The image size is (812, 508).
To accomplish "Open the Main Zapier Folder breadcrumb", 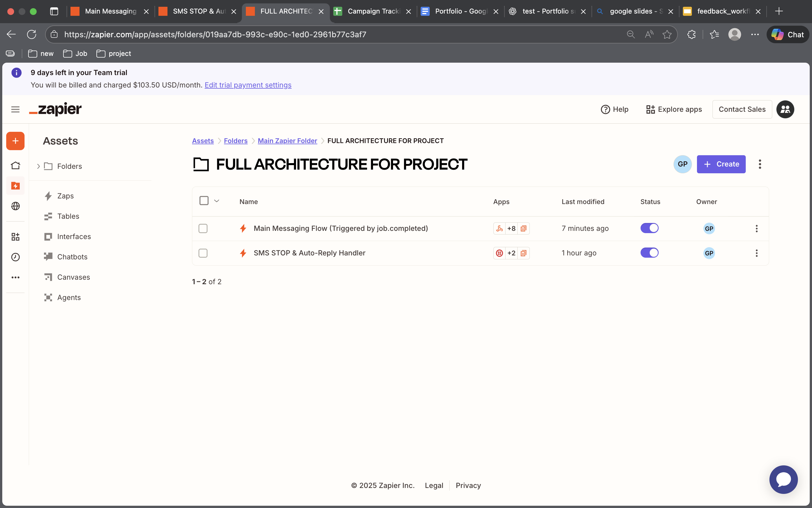I will pos(287,141).
